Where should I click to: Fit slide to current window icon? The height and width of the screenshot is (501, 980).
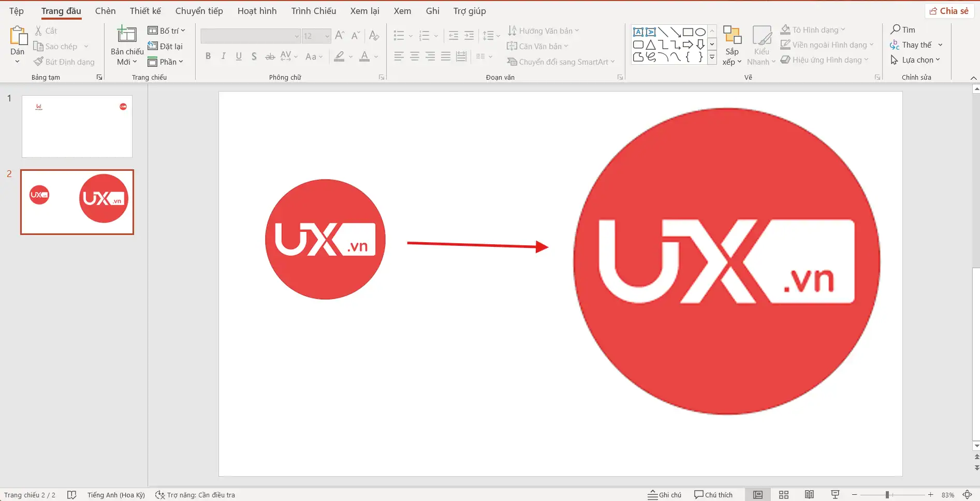[x=967, y=495]
